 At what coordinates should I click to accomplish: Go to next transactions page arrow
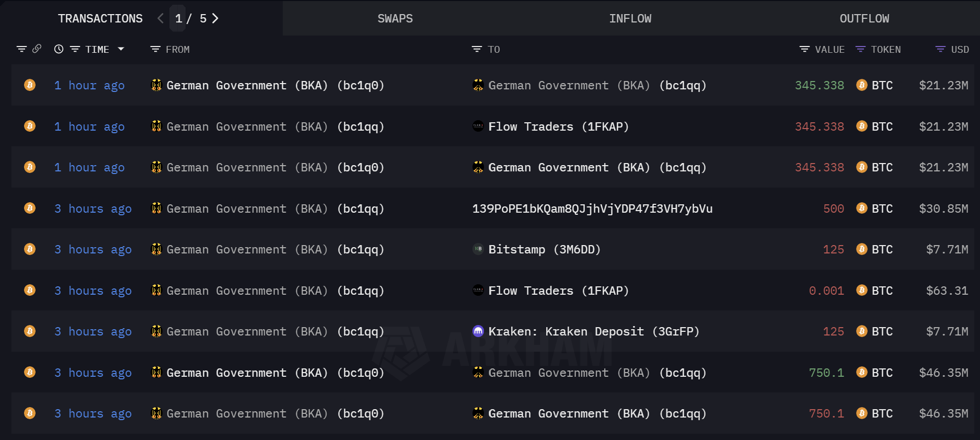(x=215, y=18)
